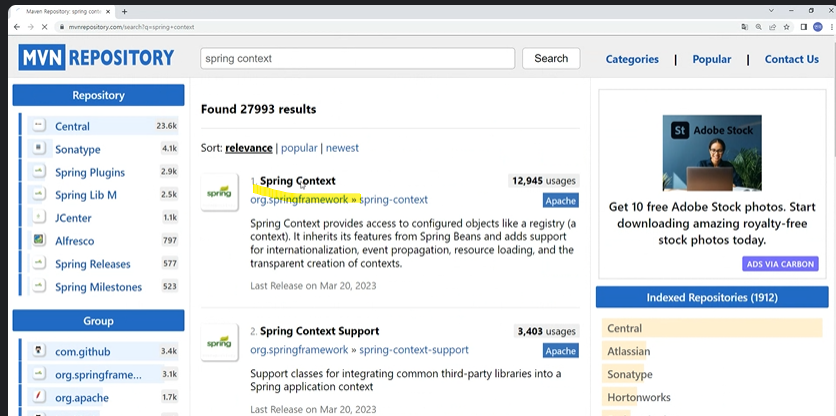
Task: Click the translate page icon
Action: (x=745, y=27)
